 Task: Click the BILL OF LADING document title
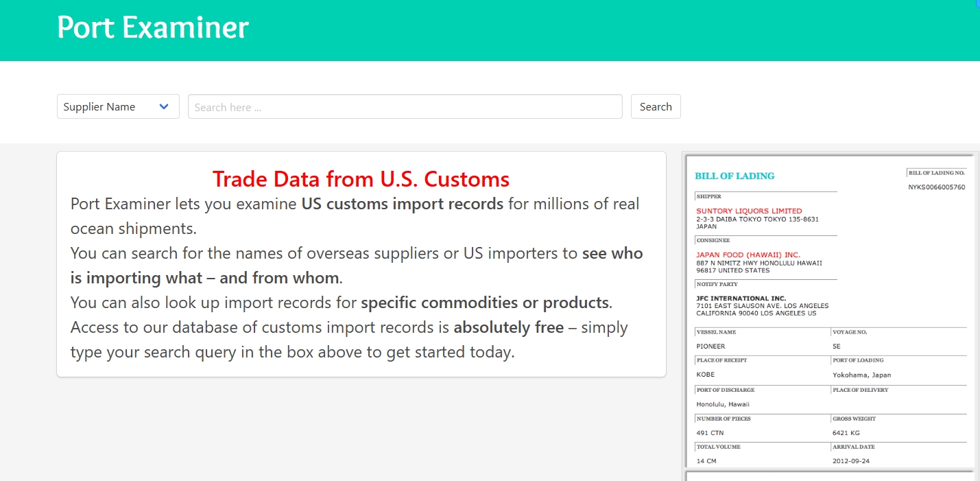pos(734,176)
